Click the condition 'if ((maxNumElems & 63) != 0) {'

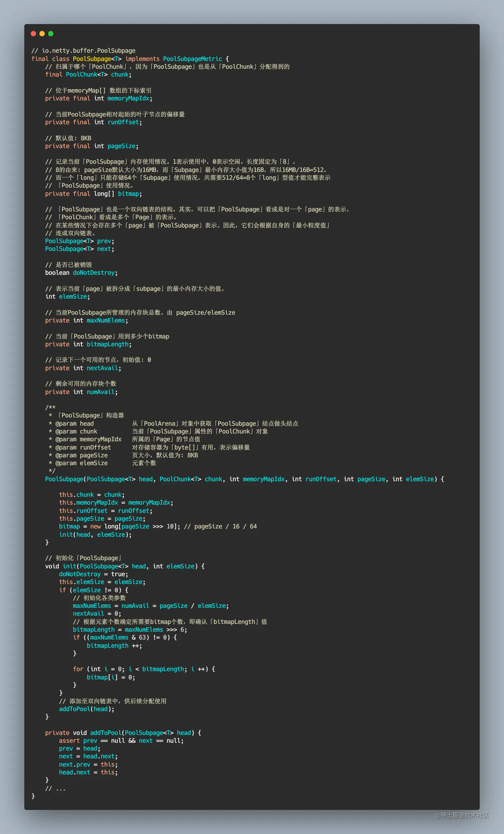pyautogui.click(x=125, y=637)
